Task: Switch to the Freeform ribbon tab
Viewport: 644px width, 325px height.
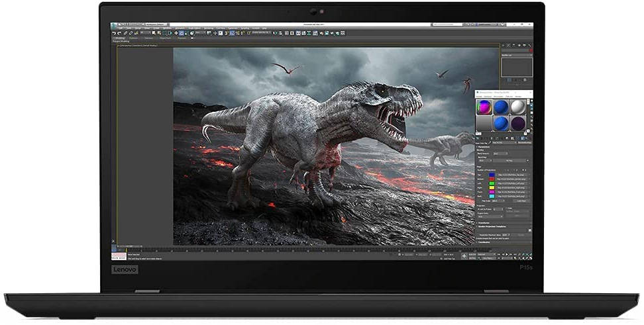Action: coord(133,38)
